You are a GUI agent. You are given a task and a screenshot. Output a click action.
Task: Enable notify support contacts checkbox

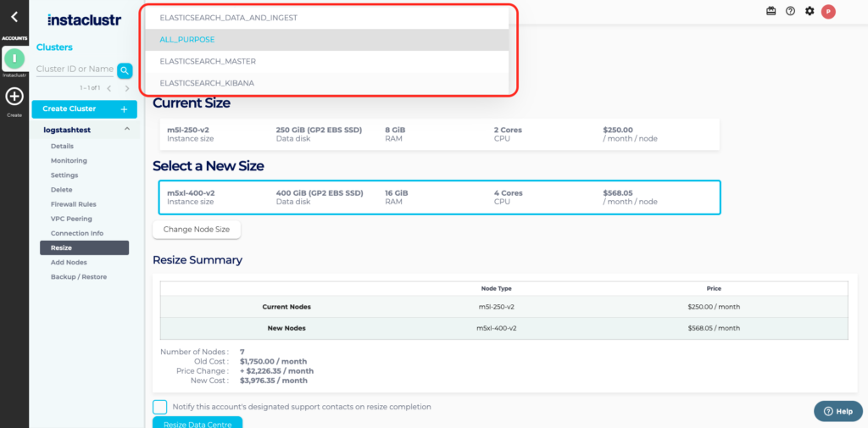[x=159, y=407]
